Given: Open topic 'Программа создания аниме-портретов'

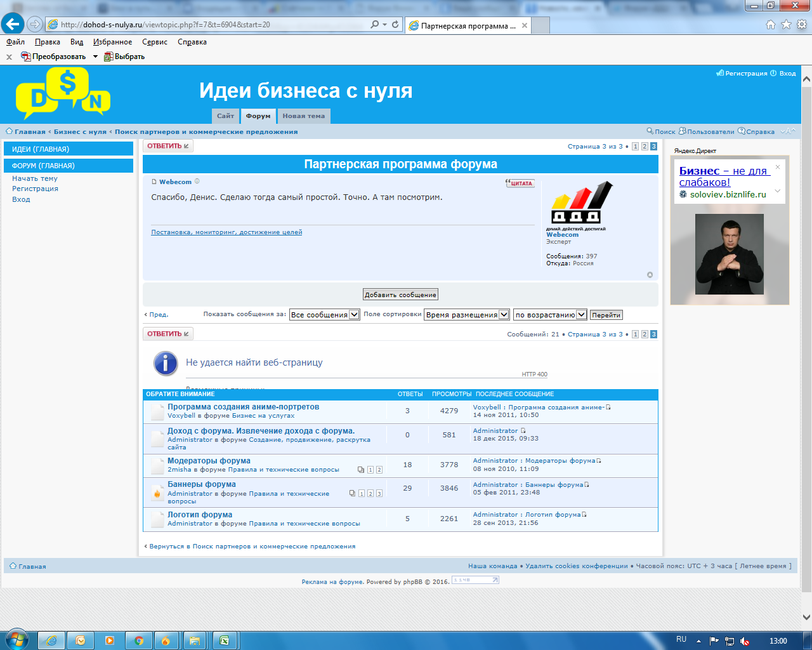Looking at the screenshot, I should click(243, 407).
